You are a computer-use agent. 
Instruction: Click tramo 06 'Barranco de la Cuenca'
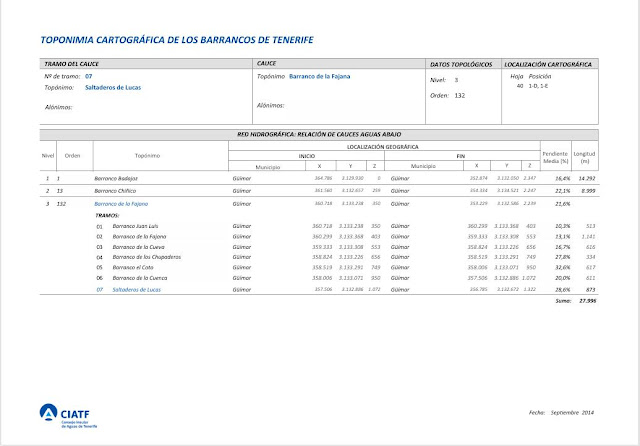coord(140,278)
